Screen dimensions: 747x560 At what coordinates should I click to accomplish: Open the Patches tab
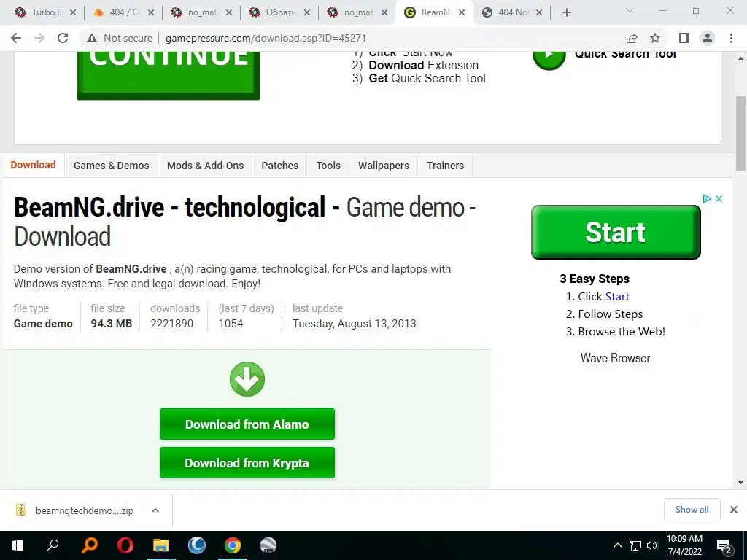pyautogui.click(x=279, y=166)
